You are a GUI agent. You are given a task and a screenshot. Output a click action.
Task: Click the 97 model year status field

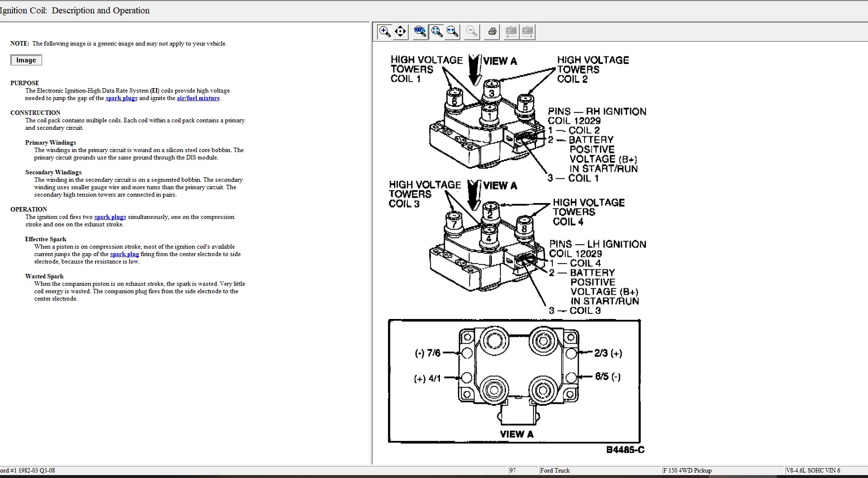pos(513,471)
